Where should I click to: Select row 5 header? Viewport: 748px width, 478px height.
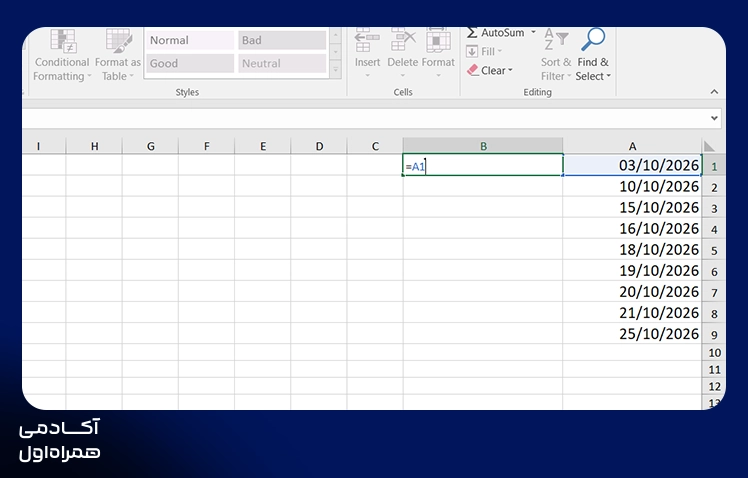click(714, 250)
